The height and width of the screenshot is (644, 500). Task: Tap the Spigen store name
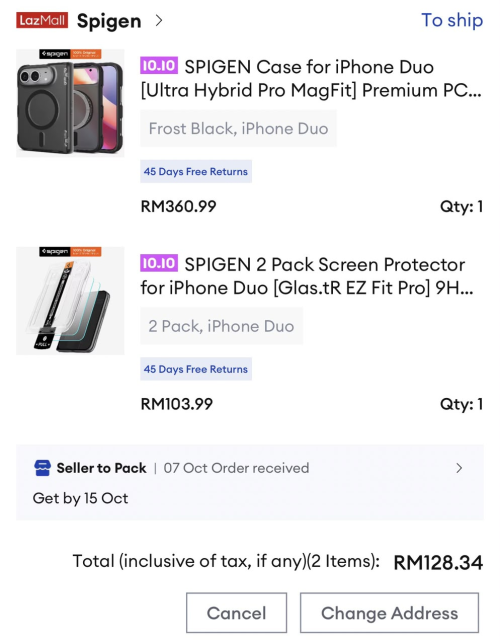pos(109,21)
